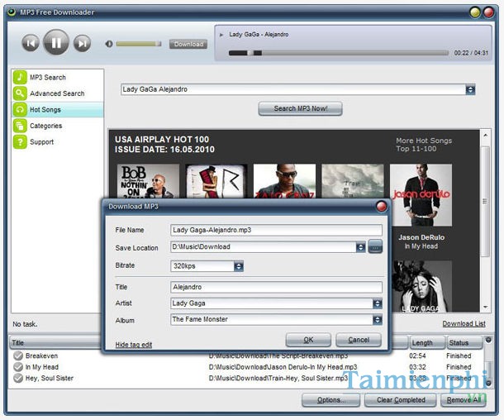Sort by Status column header
Image resolution: width=504 pixels, height=420 pixels.
(x=464, y=343)
